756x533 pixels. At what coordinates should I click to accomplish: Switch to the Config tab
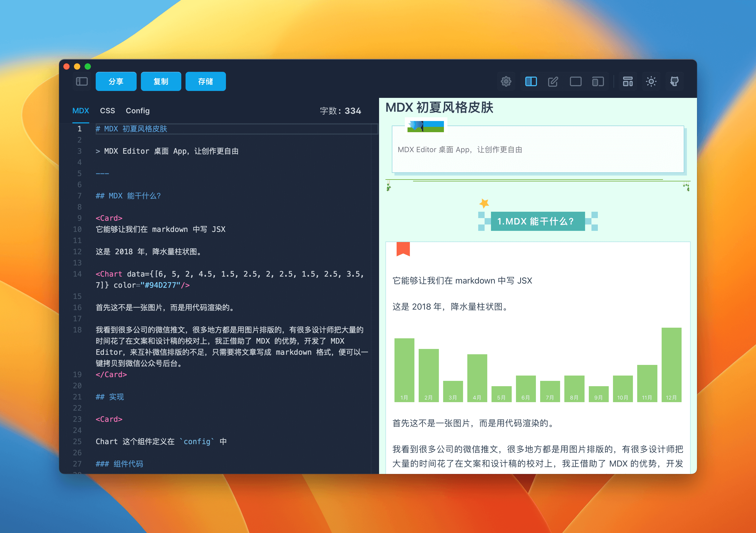pos(138,111)
